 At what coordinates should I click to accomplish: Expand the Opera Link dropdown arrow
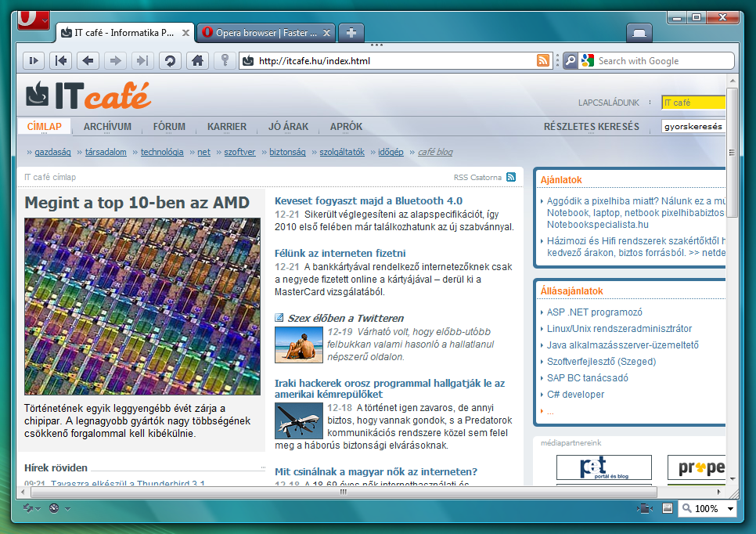38,508
